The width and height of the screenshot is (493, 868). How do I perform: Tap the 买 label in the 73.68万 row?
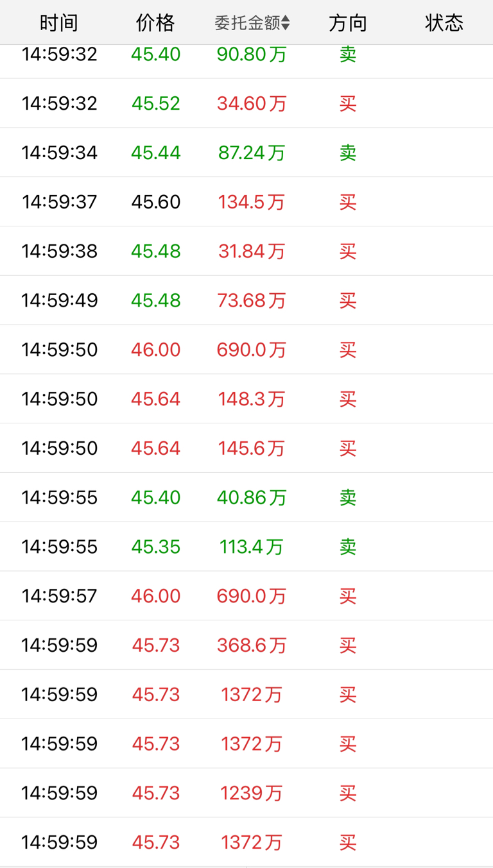tap(347, 301)
